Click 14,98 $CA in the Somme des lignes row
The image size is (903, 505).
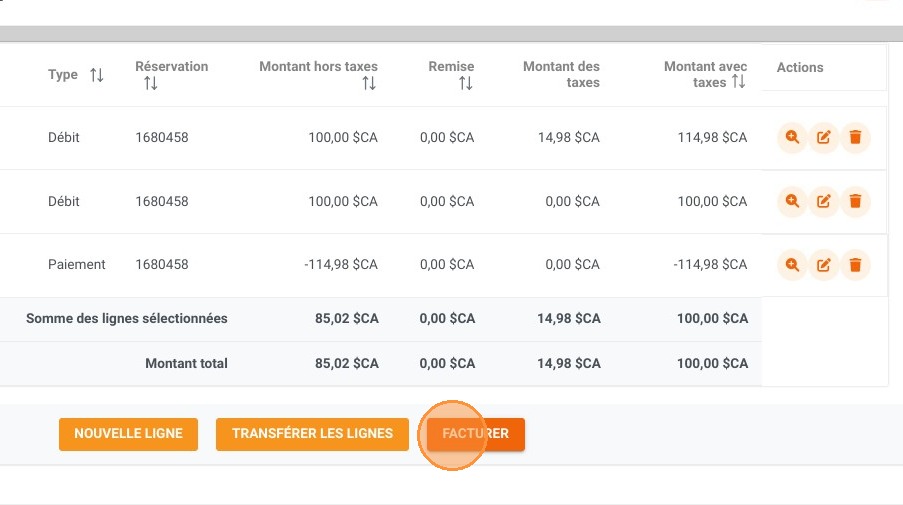(x=569, y=318)
